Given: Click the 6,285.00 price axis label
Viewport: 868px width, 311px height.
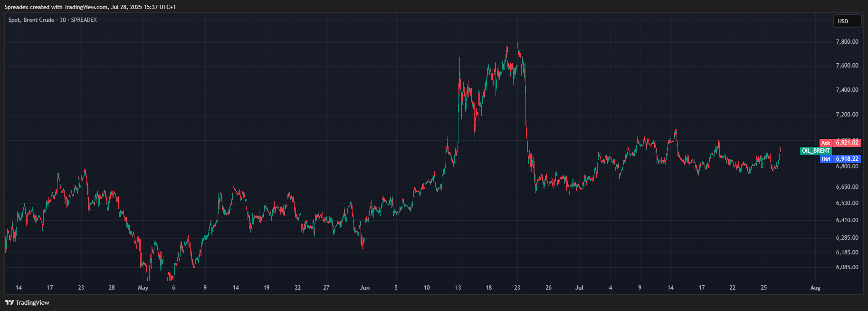Looking at the screenshot, I should point(847,238).
